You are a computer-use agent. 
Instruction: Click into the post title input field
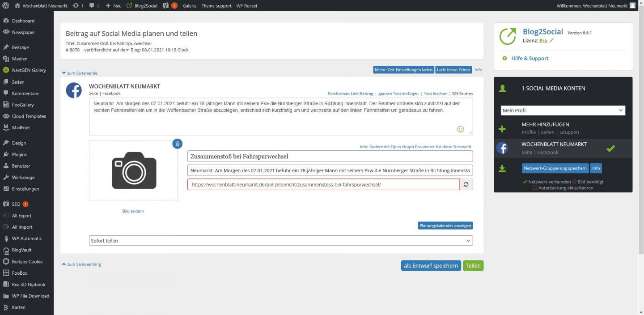click(330, 156)
